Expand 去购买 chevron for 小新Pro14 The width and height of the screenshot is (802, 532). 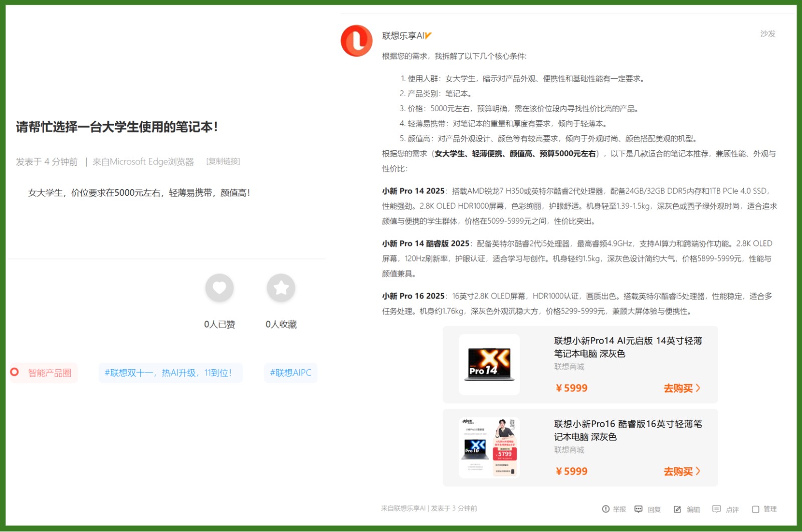698,388
